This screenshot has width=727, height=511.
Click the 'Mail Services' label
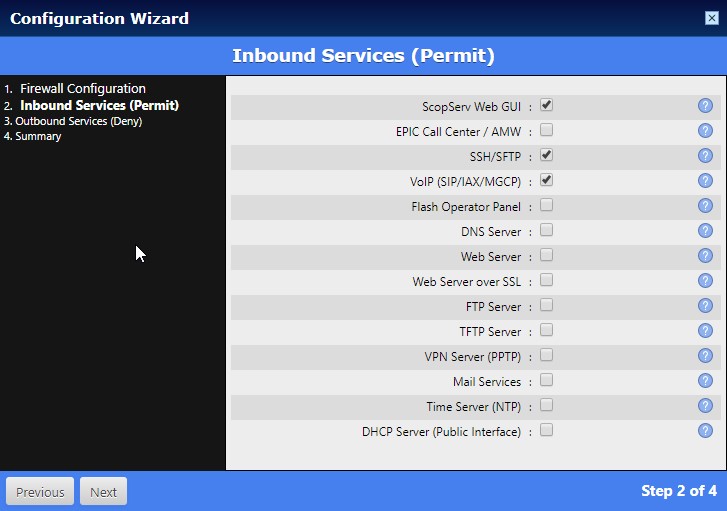tap(487, 382)
